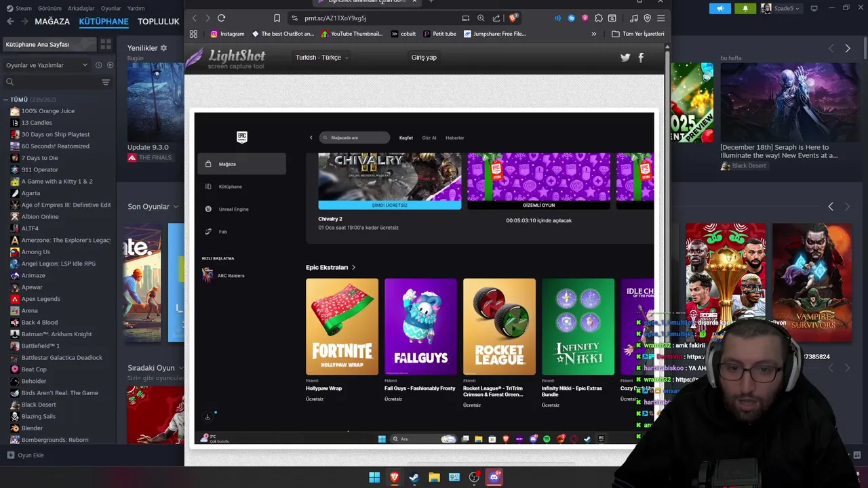Open LightShot's Facebook icon
868x488 pixels.
point(641,58)
